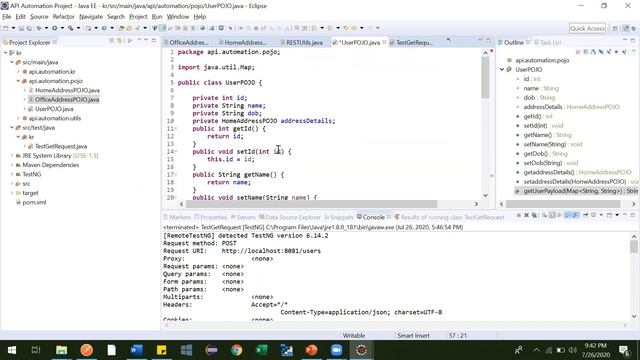Toggle Hide Local Types in Outline
This screenshot has width=640, height=360.
624,52
